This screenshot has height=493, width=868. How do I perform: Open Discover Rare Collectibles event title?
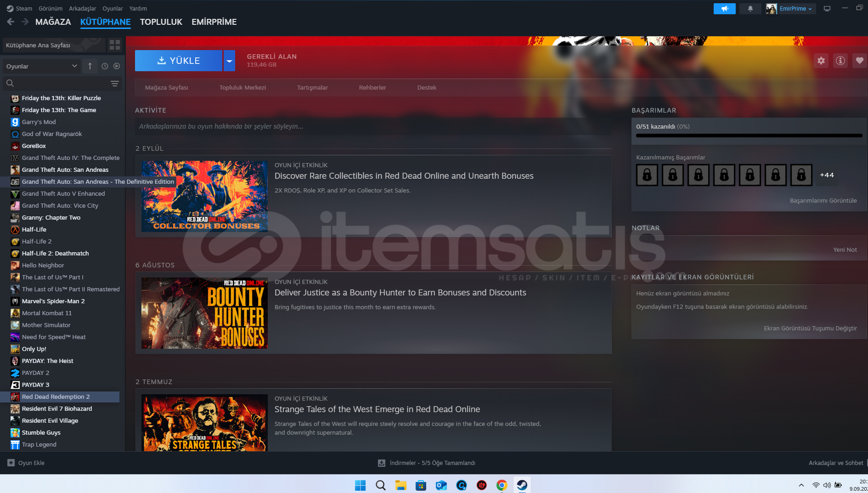click(x=404, y=176)
